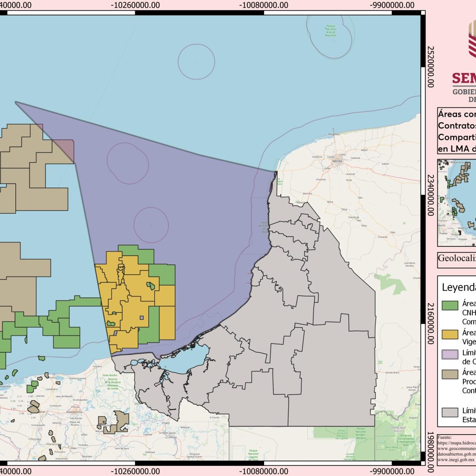
Task: Click -10080000.00 on the top axis
Action: pyautogui.click(x=264, y=5)
